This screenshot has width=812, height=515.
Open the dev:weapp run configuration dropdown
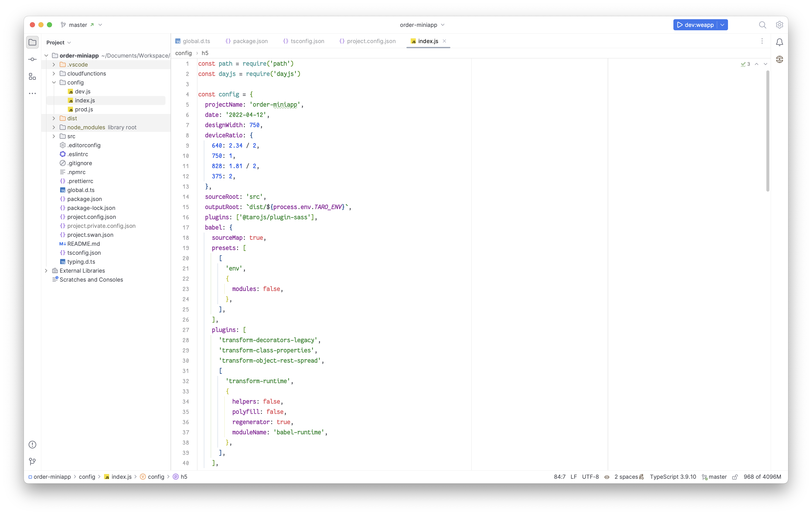pos(722,25)
